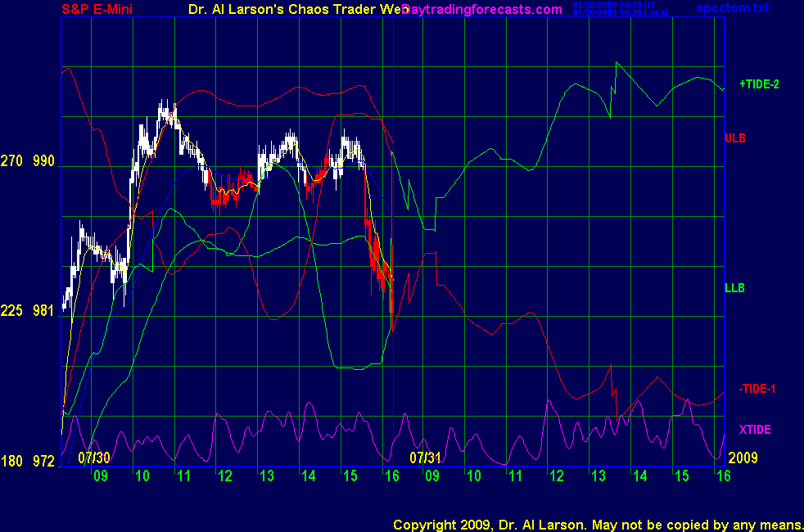This screenshot has height=532, width=804.
Task: Click the 16 hour label before the 07/31 session
Action: [391, 476]
